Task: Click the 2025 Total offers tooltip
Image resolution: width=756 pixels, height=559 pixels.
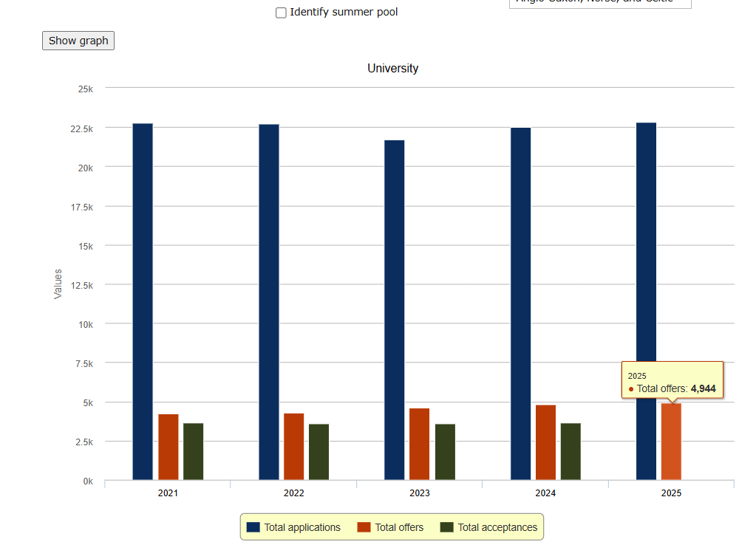Action: point(672,380)
